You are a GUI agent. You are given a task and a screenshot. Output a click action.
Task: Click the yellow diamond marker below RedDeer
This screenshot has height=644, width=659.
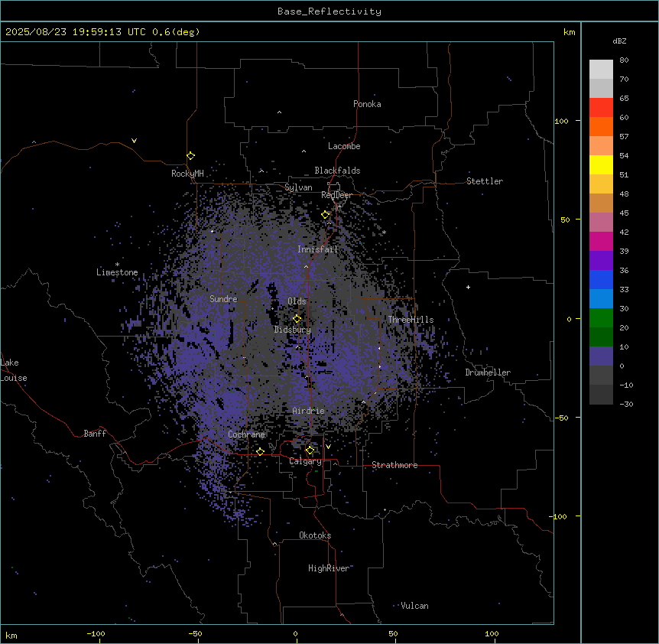tap(326, 215)
